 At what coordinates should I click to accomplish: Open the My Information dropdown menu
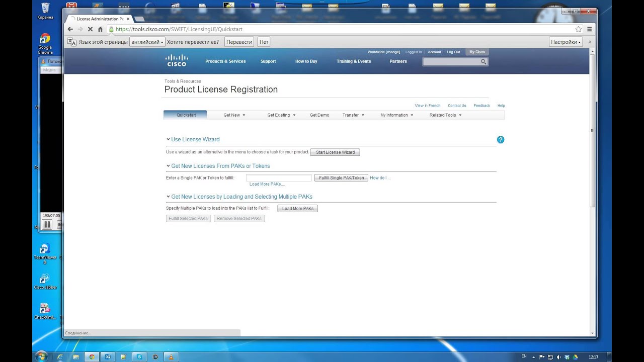click(x=396, y=115)
